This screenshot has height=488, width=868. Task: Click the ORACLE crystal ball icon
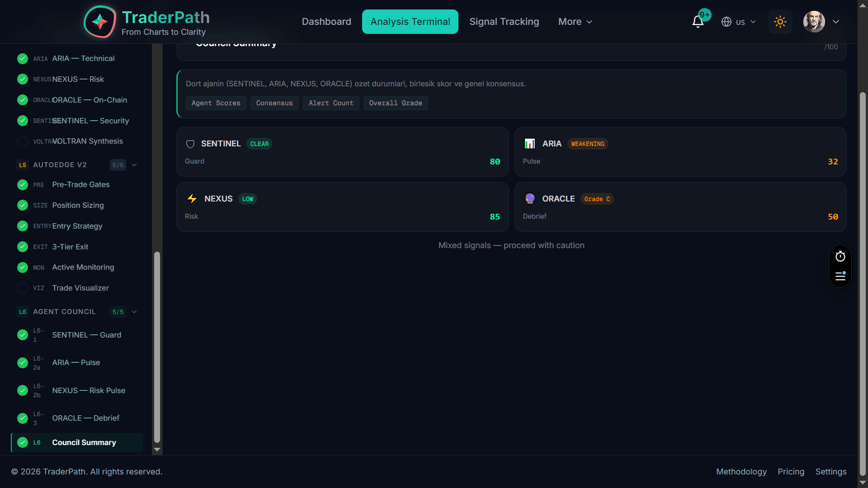530,199
